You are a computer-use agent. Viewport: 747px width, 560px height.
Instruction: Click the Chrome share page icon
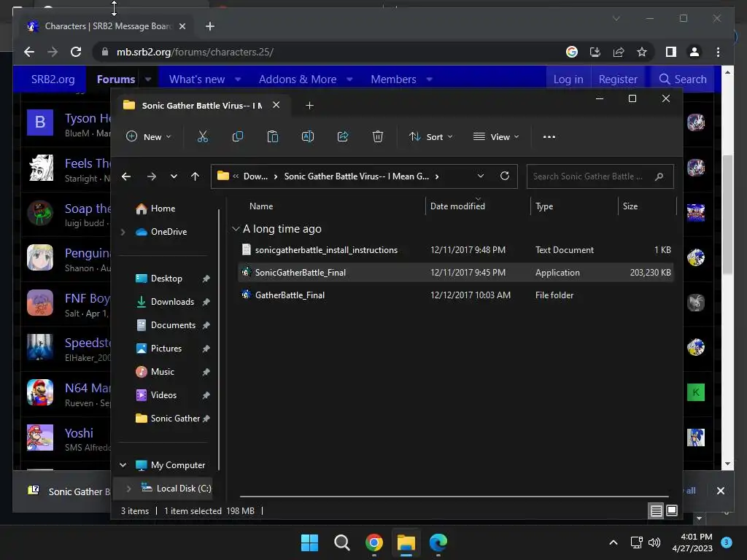click(x=619, y=52)
